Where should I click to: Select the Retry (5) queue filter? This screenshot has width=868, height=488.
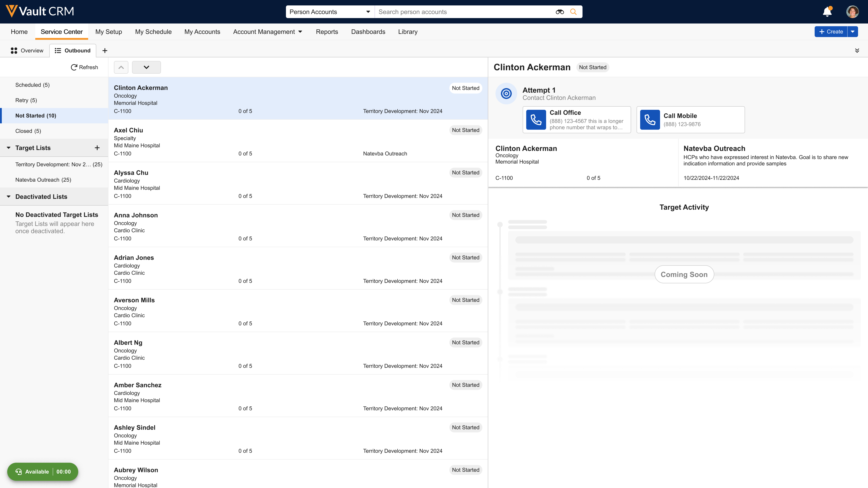(x=26, y=100)
